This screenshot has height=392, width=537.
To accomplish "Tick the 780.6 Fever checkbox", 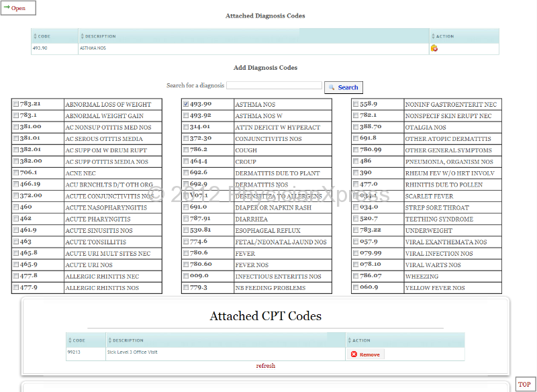I will point(186,254).
